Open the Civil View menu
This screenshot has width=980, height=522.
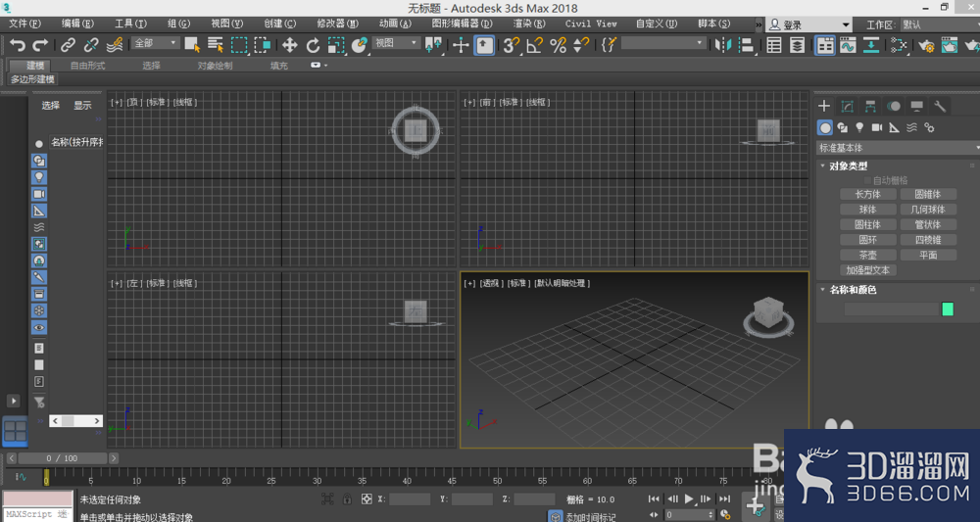591,24
